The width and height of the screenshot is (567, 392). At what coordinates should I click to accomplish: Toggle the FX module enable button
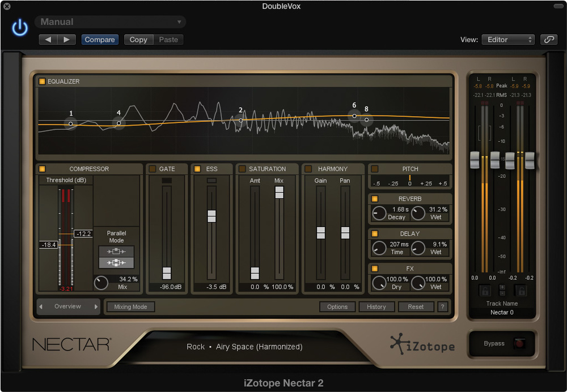point(375,269)
